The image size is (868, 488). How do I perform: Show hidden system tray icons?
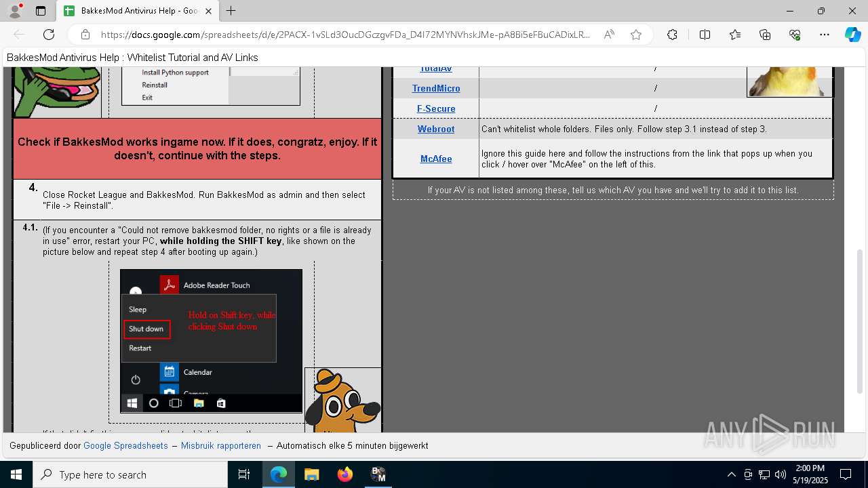pos(731,474)
